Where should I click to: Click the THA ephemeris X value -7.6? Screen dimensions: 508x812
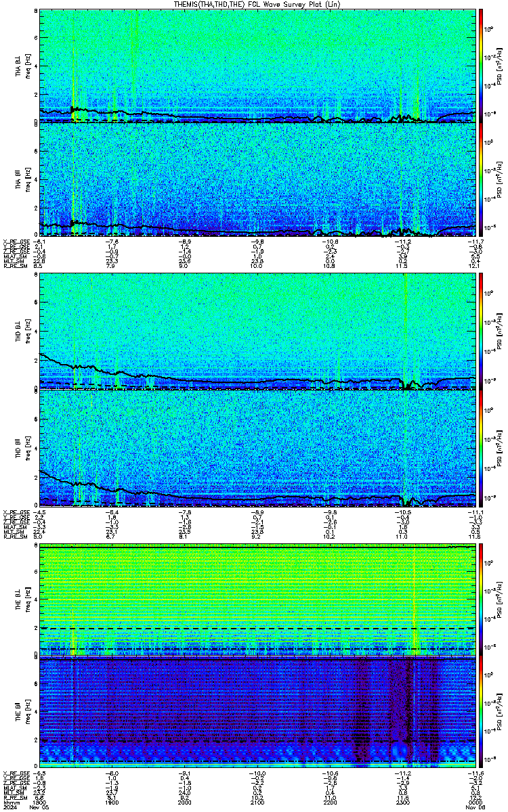point(112,241)
